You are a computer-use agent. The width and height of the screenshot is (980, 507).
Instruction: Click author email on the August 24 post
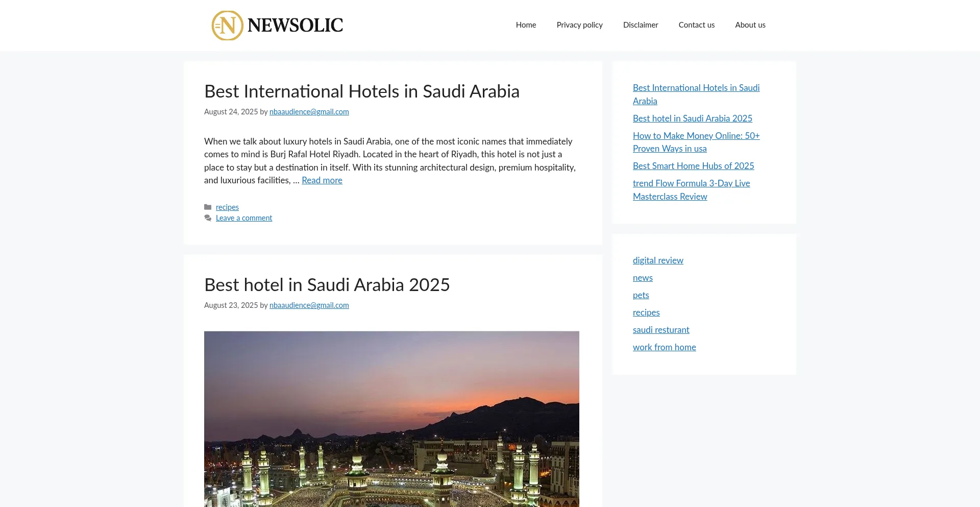coord(309,112)
